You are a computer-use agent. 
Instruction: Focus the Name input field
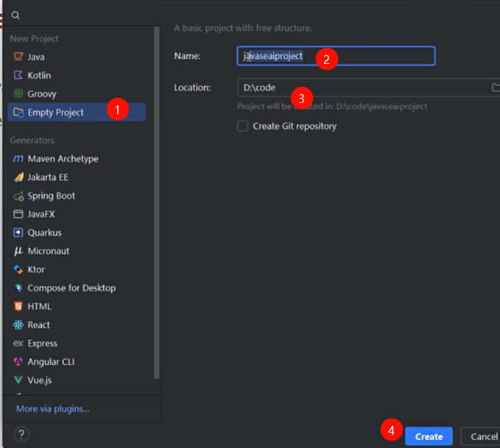[336, 56]
